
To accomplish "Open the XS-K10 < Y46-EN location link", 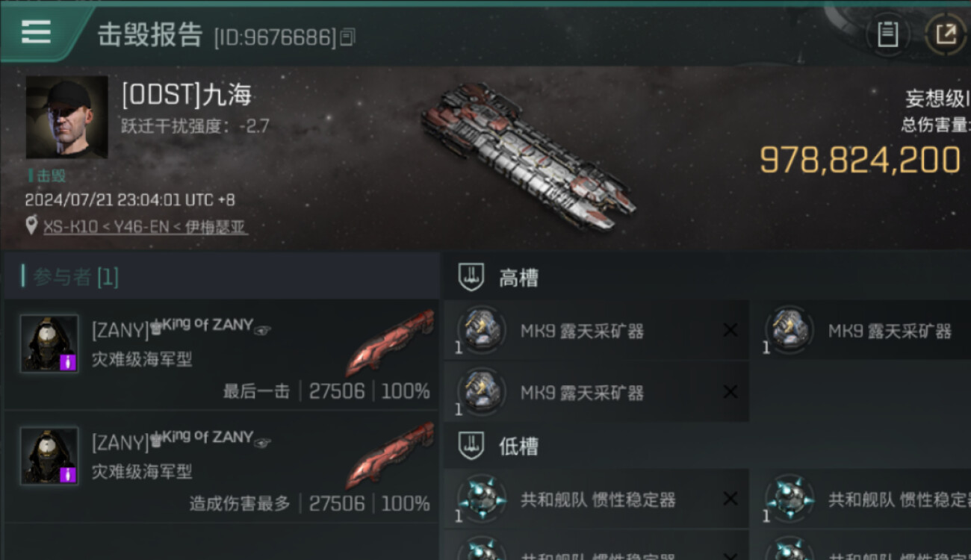I will (145, 226).
